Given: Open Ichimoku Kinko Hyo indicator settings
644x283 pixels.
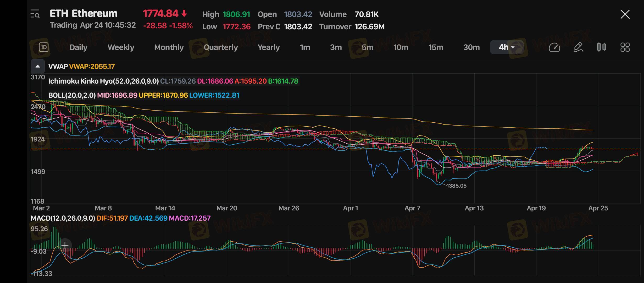Looking at the screenshot, I should click(103, 81).
